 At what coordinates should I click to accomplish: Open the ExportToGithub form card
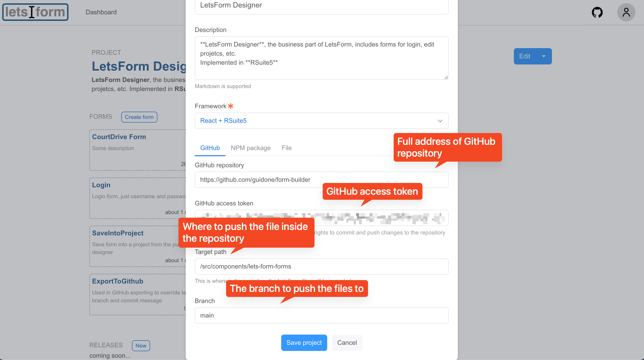coord(138,294)
